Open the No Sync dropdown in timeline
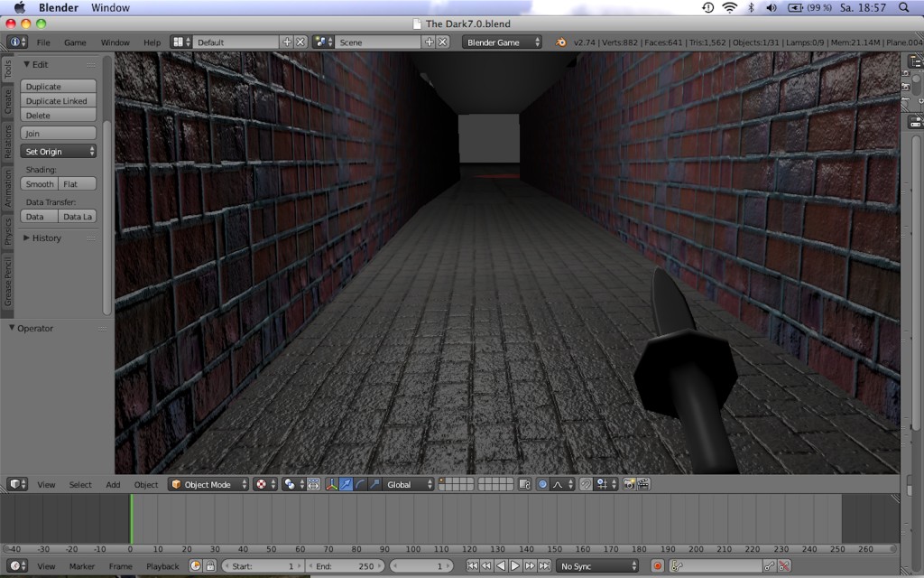 click(x=596, y=568)
